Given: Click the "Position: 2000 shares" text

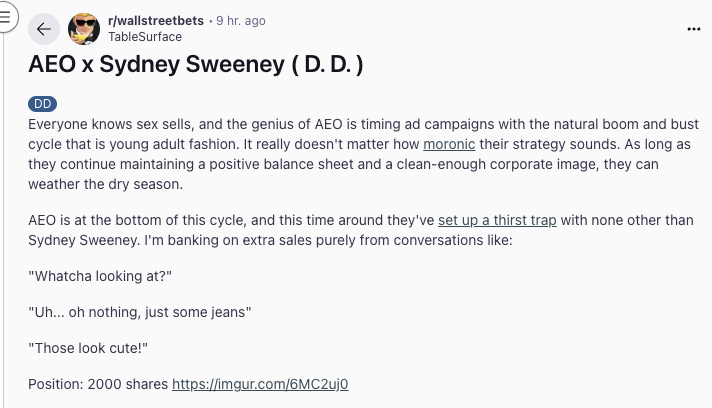Looking at the screenshot, I should [x=97, y=384].
